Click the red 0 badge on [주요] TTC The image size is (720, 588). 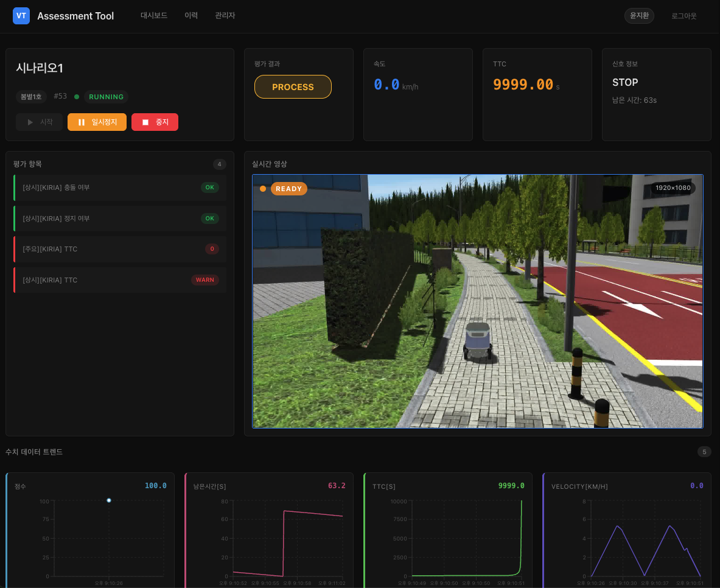pyautogui.click(x=212, y=249)
